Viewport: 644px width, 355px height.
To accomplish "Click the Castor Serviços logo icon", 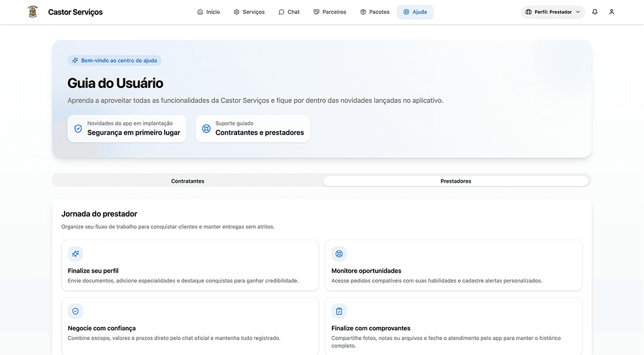I will click(x=33, y=12).
